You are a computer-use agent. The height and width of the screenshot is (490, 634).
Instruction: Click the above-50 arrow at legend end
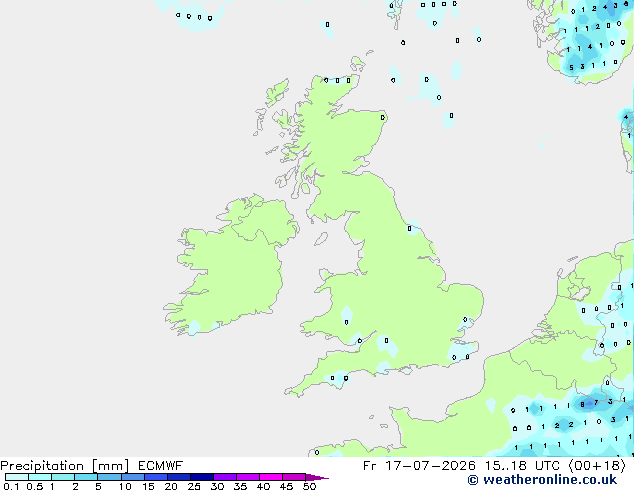(x=317, y=477)
